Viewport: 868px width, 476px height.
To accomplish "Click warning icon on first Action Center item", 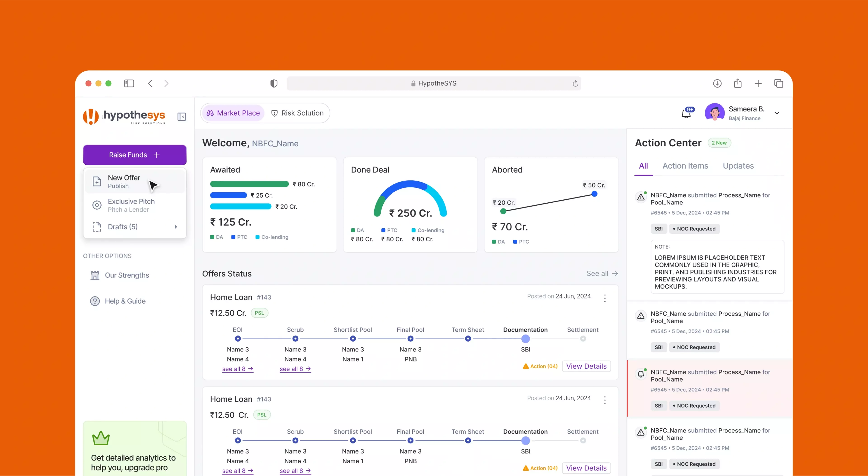I will [641, 197].
